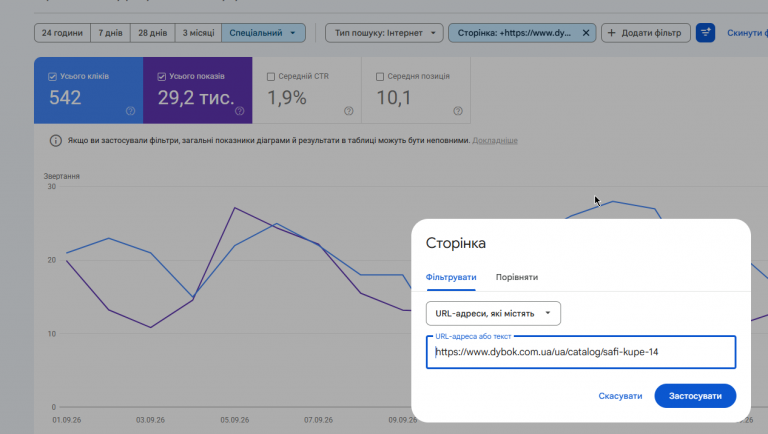Click the Звертання axis title
Image resolution: width=768 pixels, height=434 pixels.
coord(62,176)
